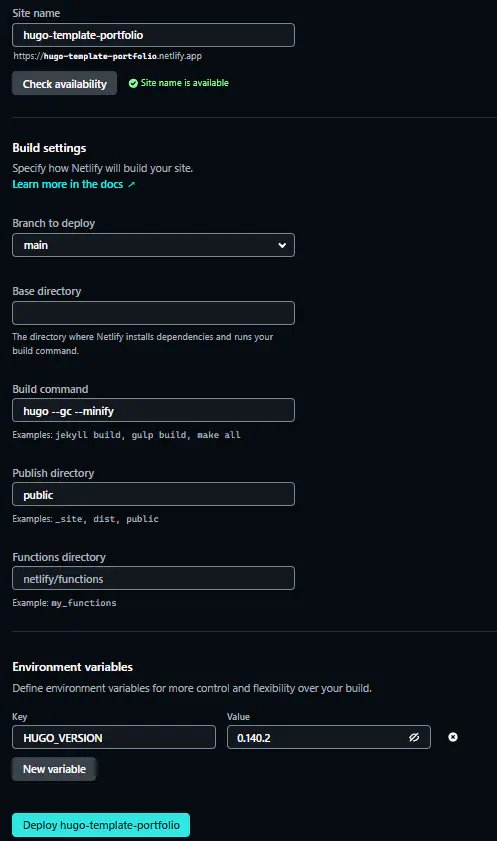
Task: Expand the branch selector chevron arrow
Action: (x=282, y=245)
